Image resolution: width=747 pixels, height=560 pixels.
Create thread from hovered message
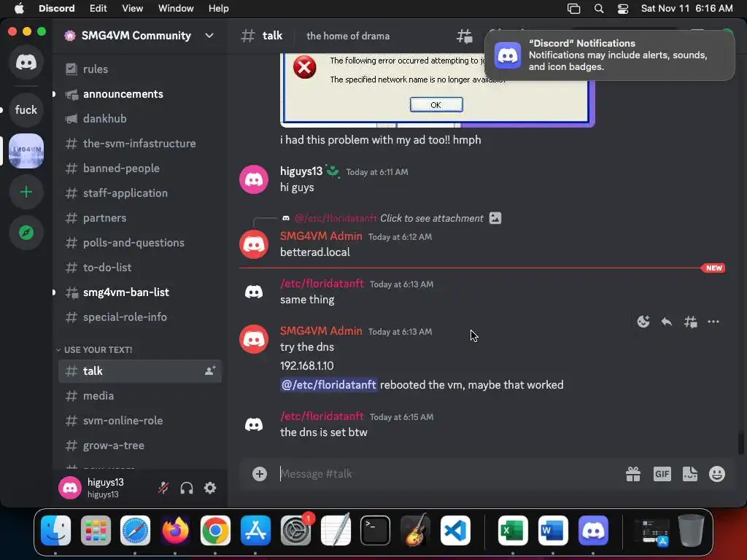(690, 322)
